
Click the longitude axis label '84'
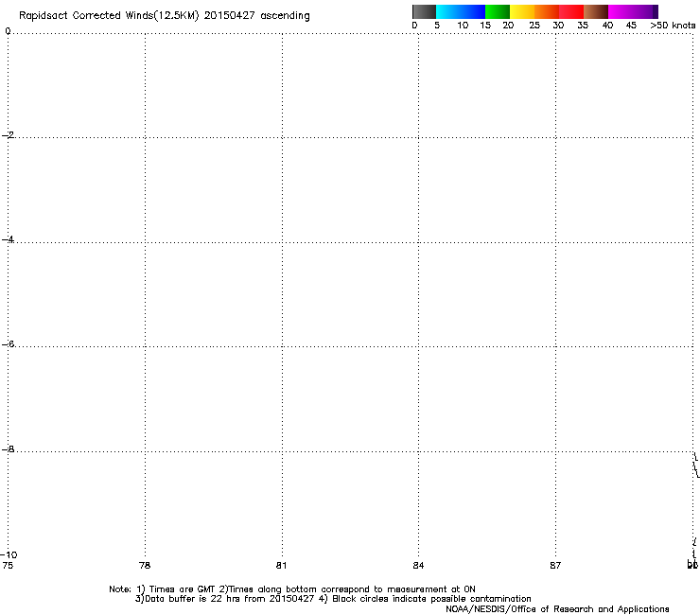[418, 566]
